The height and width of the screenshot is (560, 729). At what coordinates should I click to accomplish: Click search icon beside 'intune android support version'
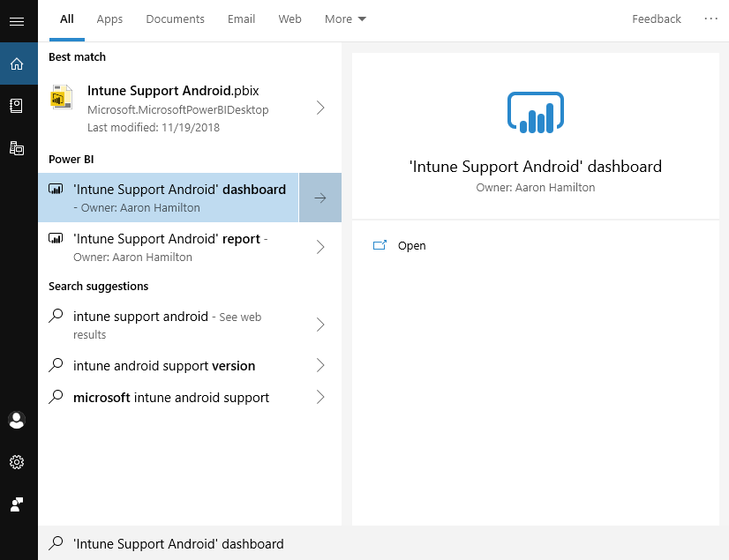pyautogui.click(x=56, y=365)
